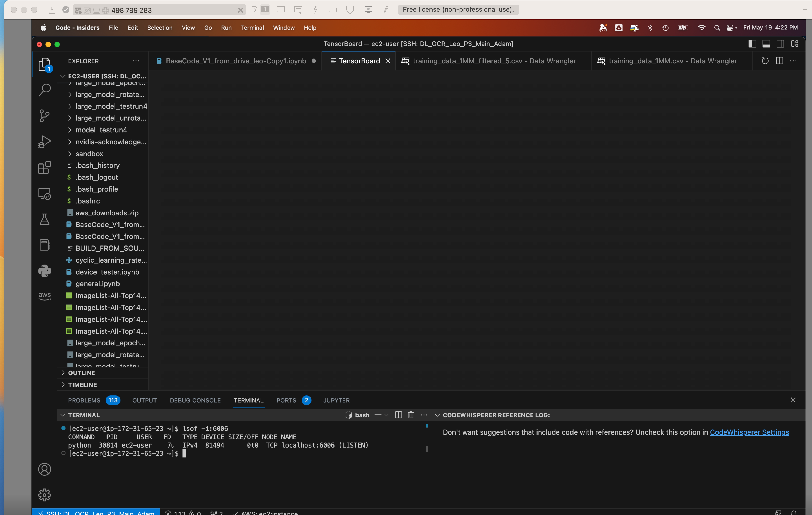Open the Remote Explorer sidebar
Viewport: 812px width, 515px height.
click(x=44, y=194)
